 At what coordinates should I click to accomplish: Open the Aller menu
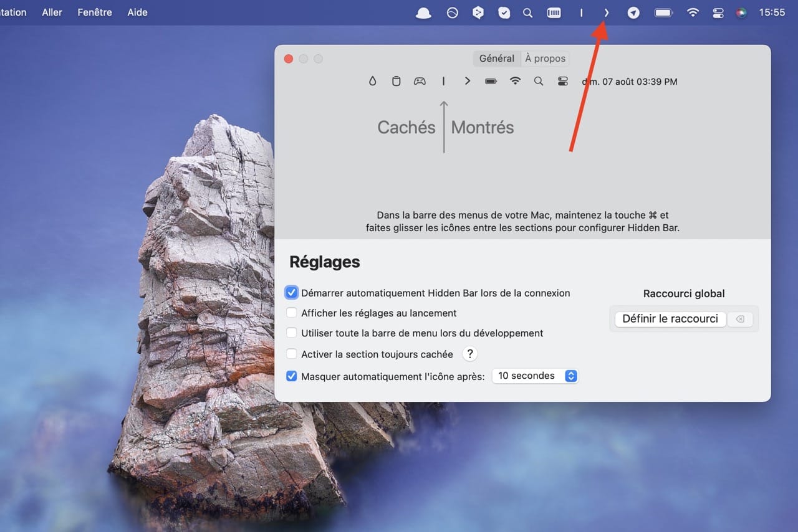click(52, 12)
